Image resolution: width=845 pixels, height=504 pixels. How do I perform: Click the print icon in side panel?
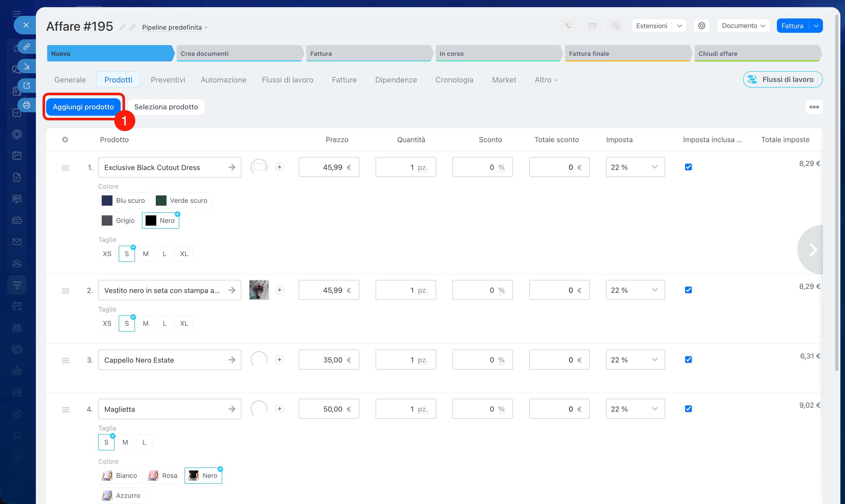point(26,105)
